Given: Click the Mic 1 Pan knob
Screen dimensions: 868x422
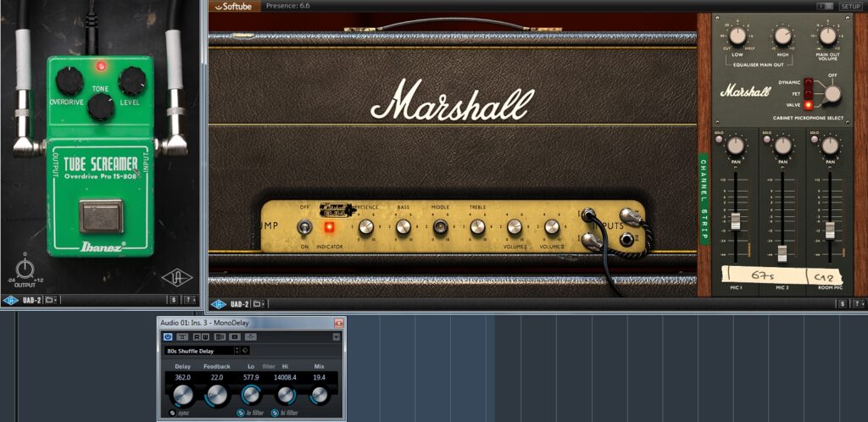Looking at the screenshot, I should tap(735, 146).
